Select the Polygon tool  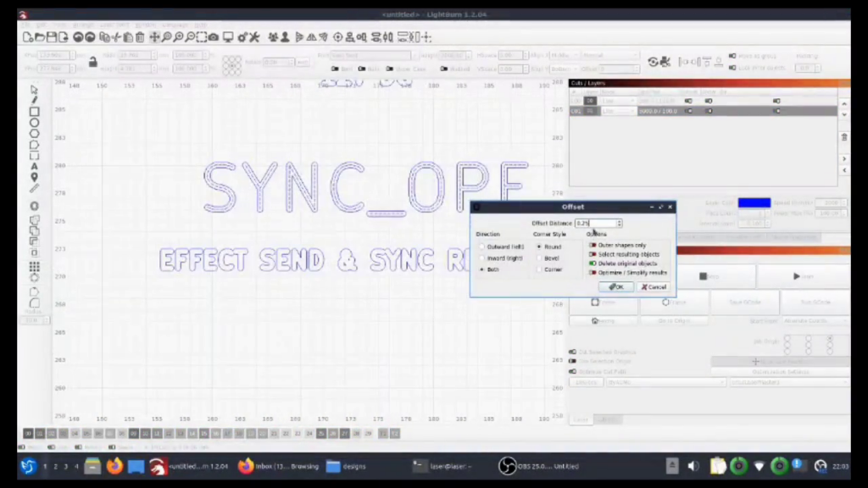[x=34, y=134]
